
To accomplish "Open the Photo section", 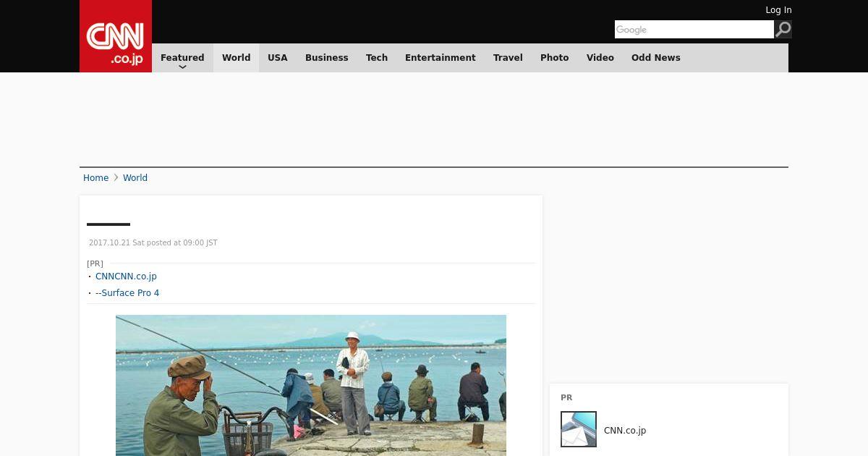I will [x=555, y=58].
